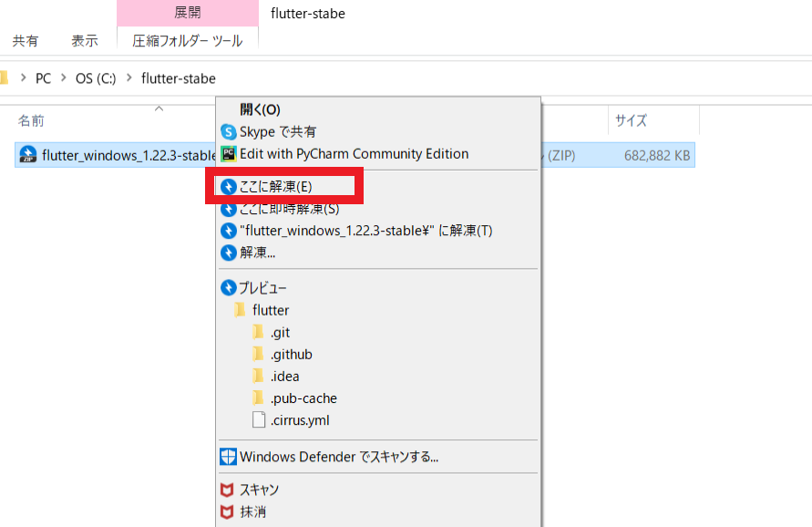Click the McAfee icon beside スキャン
The width and height of the screenshot is (812, 527).
tap(227, 490)
